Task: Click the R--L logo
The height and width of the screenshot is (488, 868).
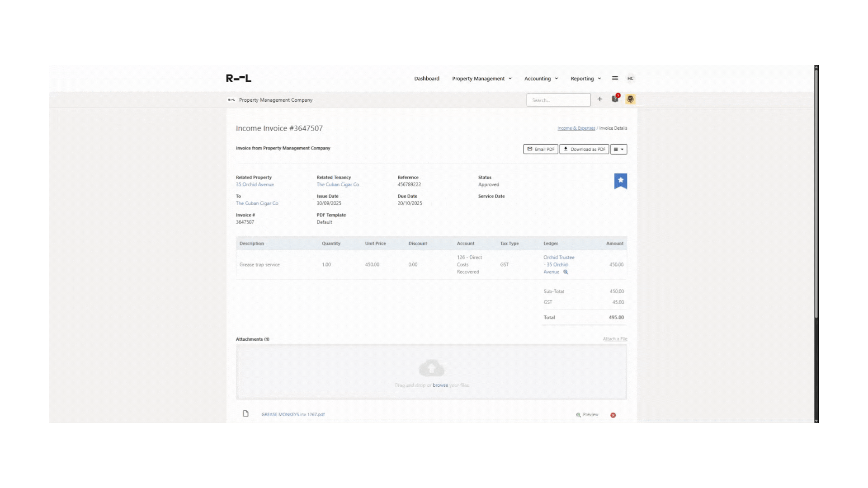Action: 239,78
